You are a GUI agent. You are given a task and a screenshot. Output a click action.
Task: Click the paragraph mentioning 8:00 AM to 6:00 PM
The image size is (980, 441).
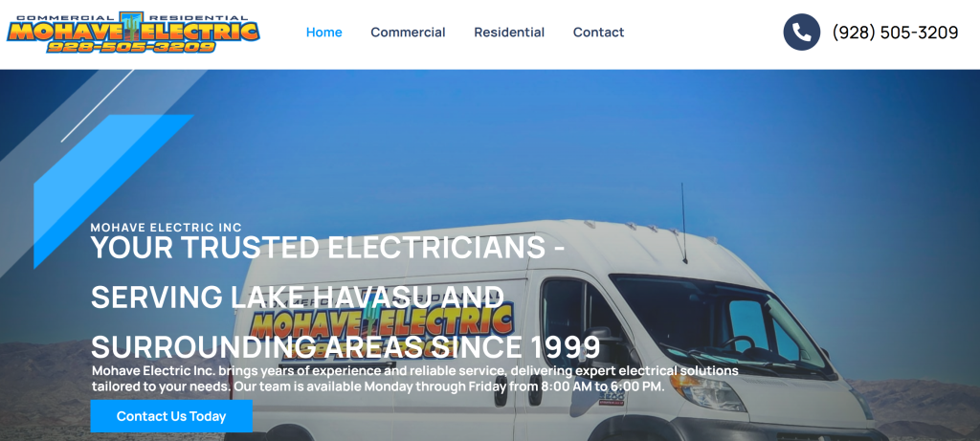[415, 379]
